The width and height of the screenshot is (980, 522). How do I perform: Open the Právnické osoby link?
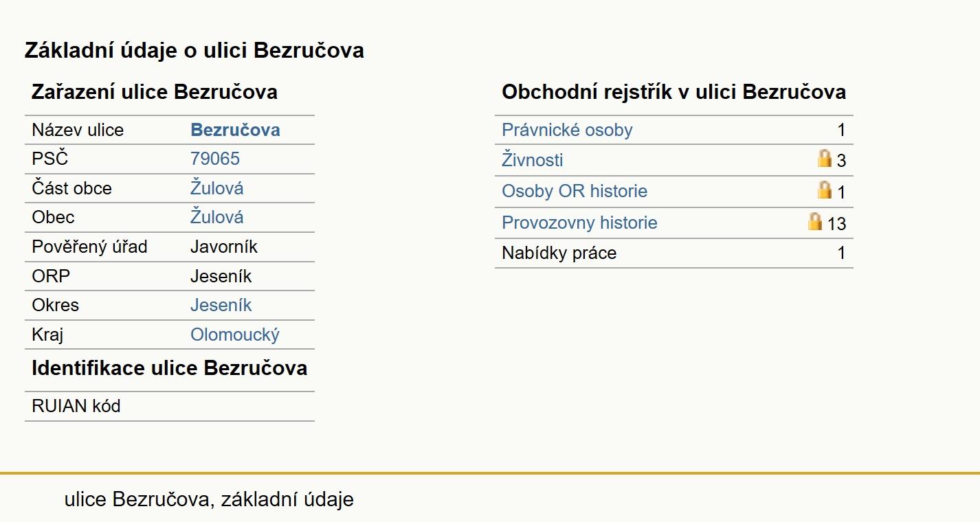pyautogui.click(x=567, y=130)
